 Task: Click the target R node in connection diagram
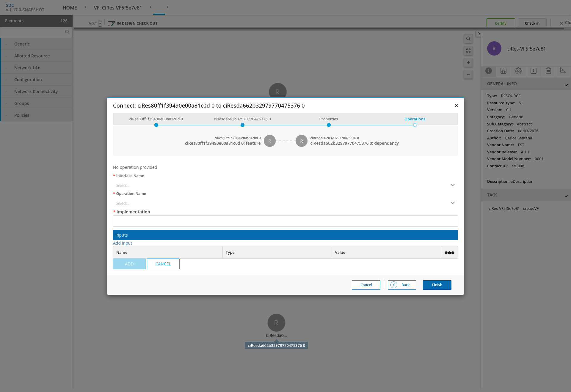coord(301,141)
